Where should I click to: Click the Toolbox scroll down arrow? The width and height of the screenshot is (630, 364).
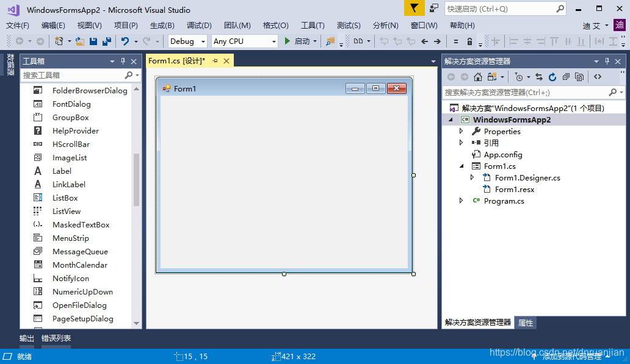tap(137, 323)
